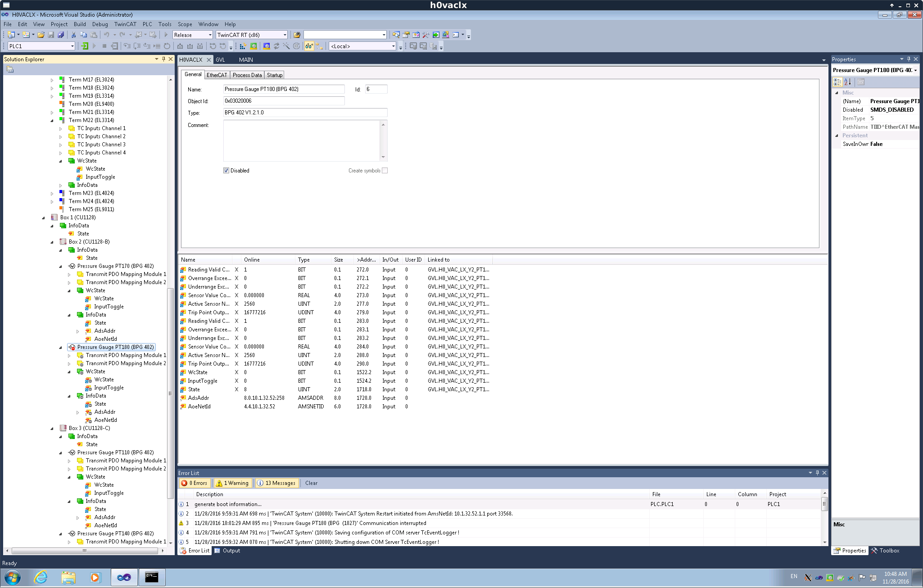This screenshot has height=588, width=923.
Task: Toggle the 13 Messages filter
Action: click(x=276, y=483)
